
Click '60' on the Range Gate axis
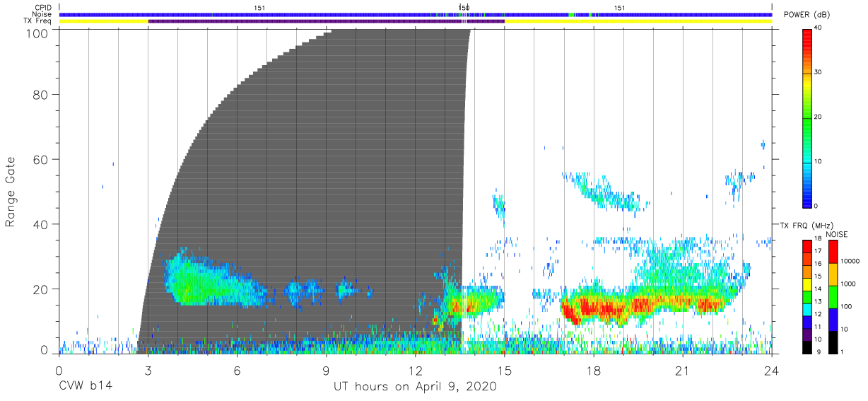tap(40, 159)
